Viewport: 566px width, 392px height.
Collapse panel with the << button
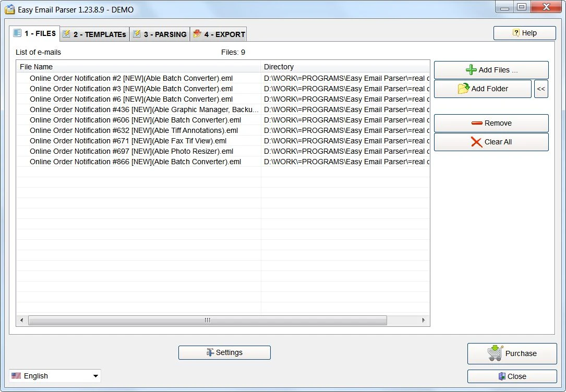pyautogui.click(x=541, y=89)
